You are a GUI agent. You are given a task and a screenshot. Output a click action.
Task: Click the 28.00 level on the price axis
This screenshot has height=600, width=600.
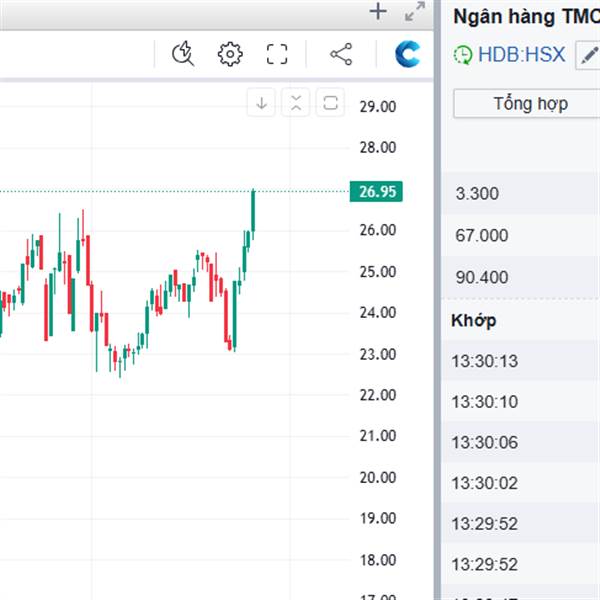pyautogui.click(x=378, y=147)
